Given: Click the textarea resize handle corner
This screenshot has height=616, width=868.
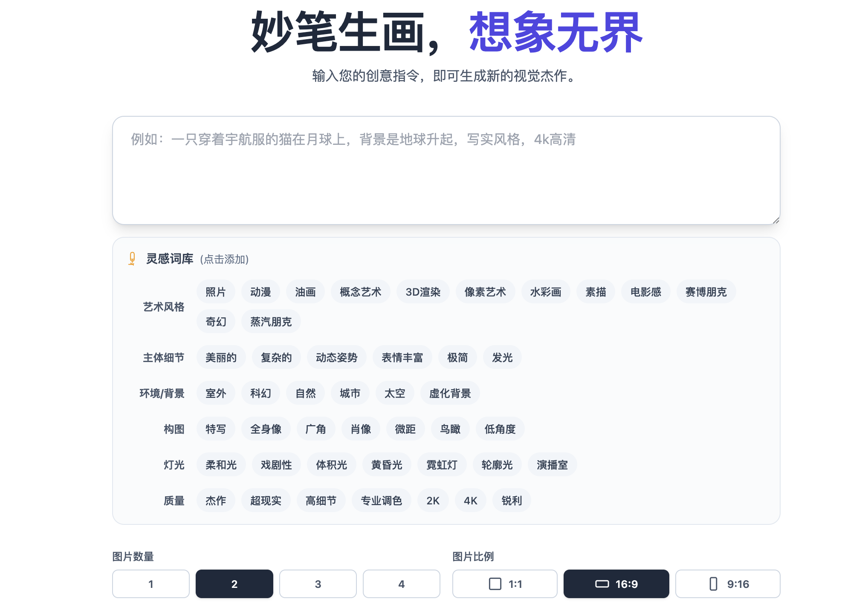Looking at the screenshot, I should pyautogui.click(x=776, y=220).
